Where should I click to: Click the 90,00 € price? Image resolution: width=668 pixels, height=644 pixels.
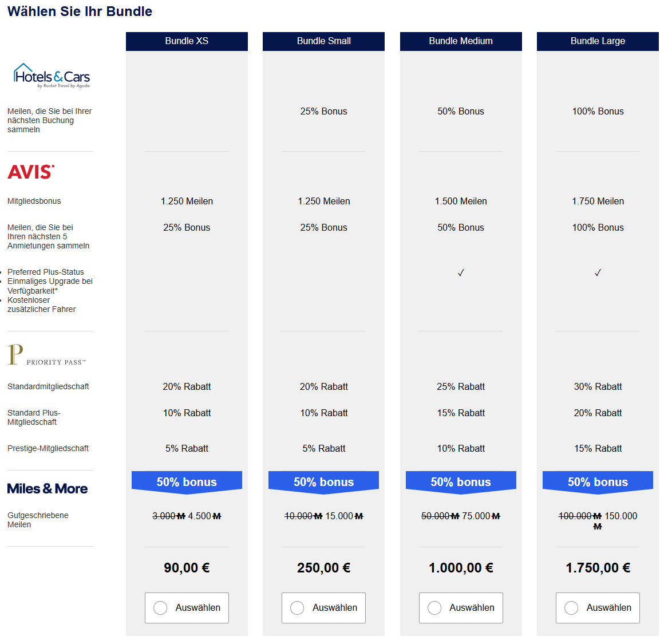187,568
